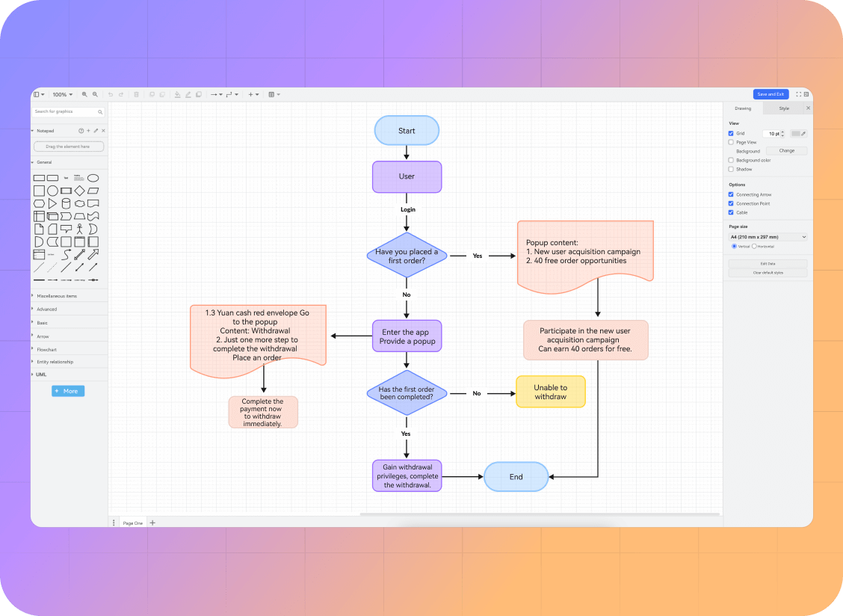Open the 100% zoom level dropdown
This screenshot has width=843, height=616.
[x=63, y=95]
